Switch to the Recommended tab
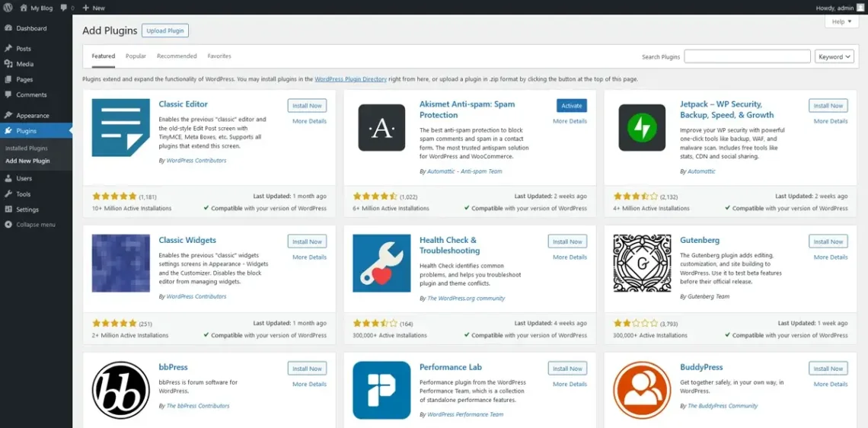Viewport: 868px width, 428px height. (177, 56)
